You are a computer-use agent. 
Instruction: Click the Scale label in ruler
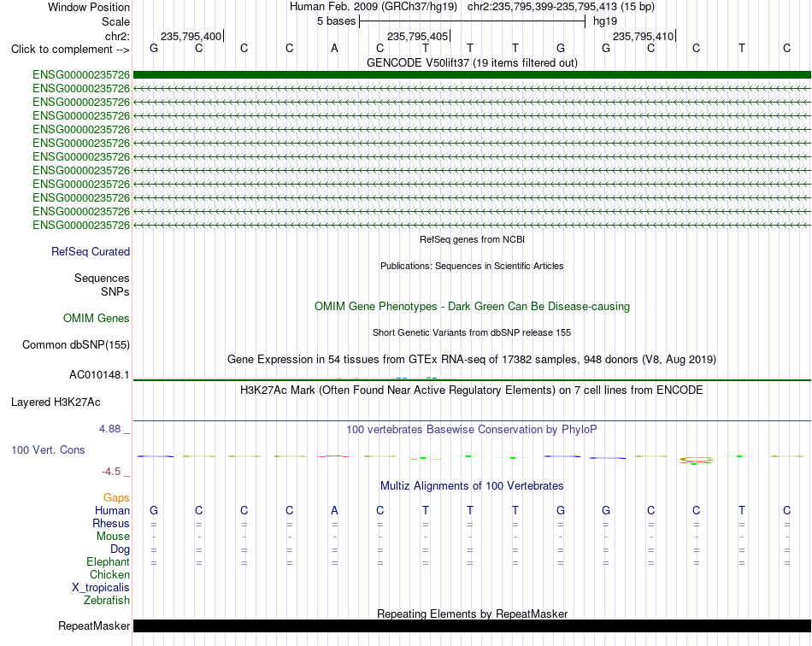[x=115, y=21]
